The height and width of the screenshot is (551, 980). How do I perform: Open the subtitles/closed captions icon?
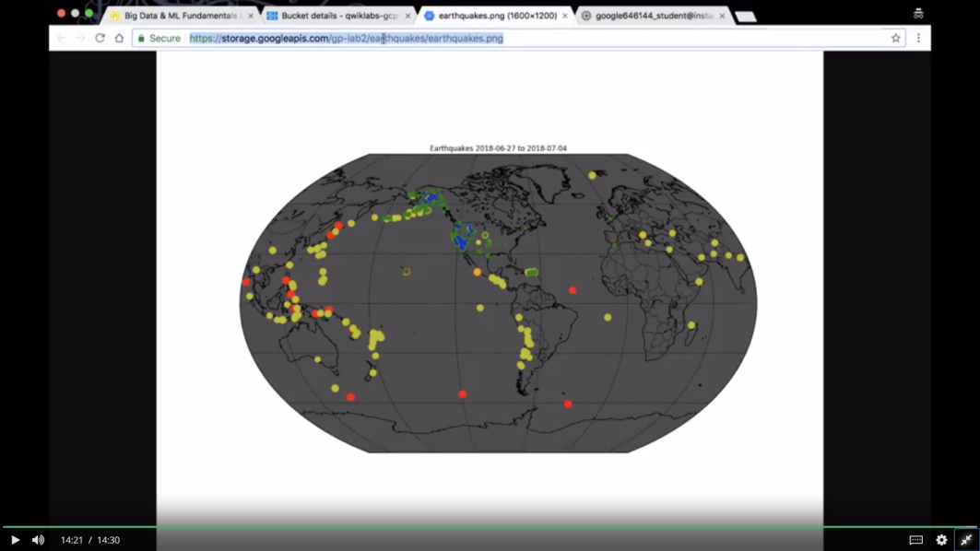pos(914,540)
